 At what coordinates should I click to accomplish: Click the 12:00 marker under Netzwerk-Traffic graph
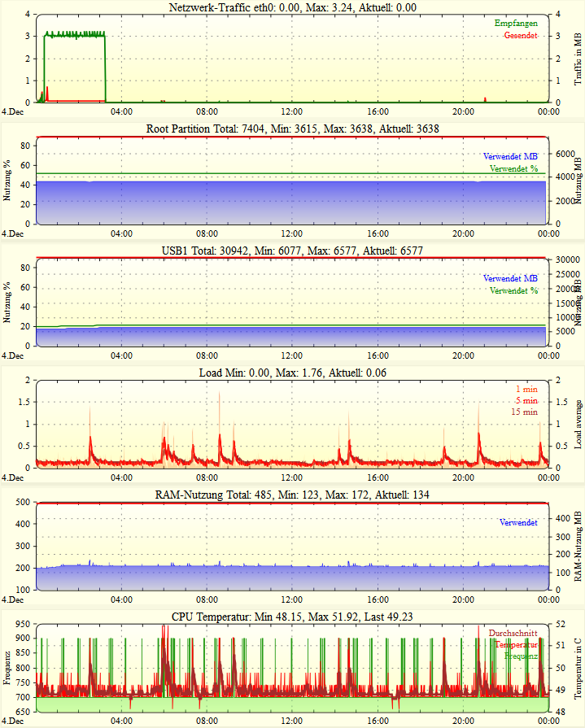tap(292, 111)
